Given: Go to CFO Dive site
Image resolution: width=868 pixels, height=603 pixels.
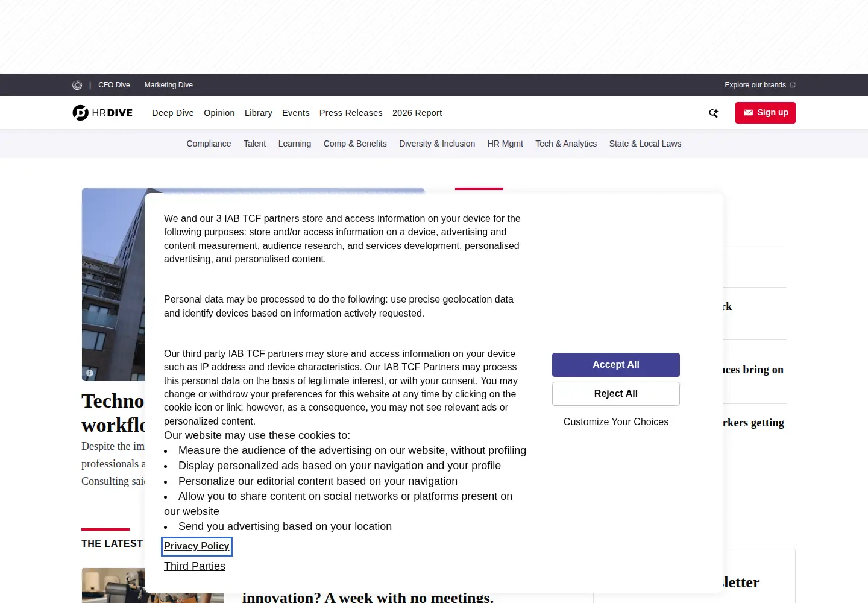Looking at the screenshot, I should tap(114, 85).
